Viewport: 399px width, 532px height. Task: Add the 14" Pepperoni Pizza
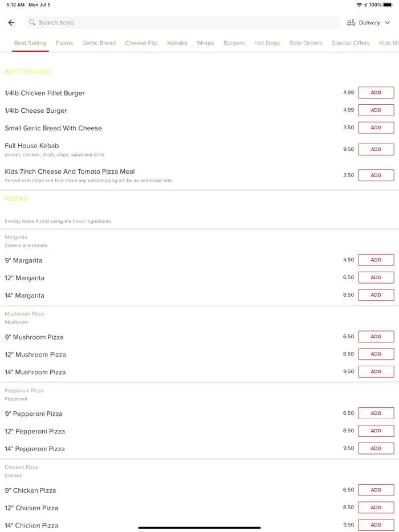pos(376,448)
